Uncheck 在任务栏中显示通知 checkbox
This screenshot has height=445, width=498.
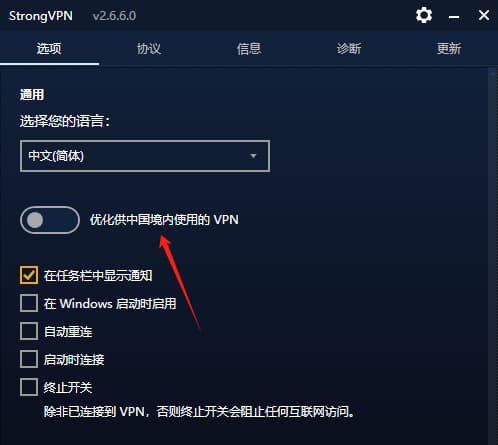point(29,275)
